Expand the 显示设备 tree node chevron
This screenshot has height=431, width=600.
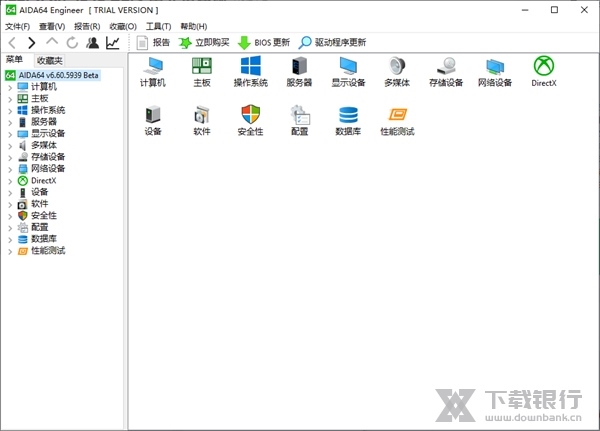click(x=10, y=134)
